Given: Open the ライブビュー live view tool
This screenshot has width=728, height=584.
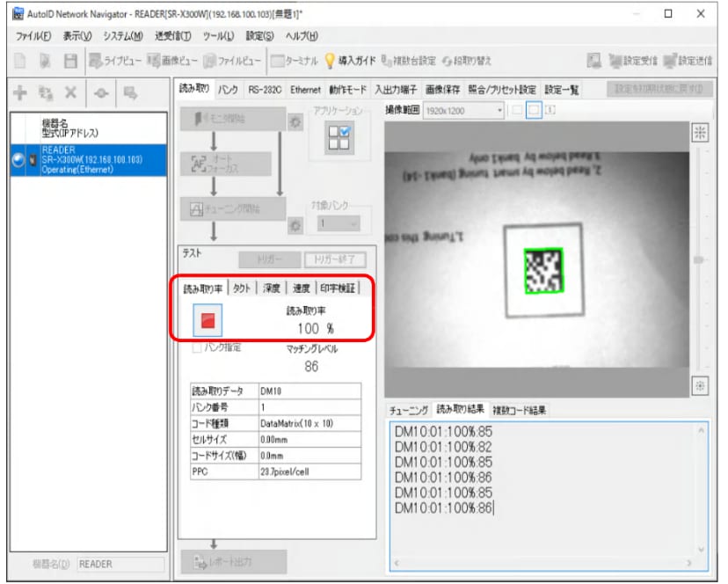Looking at the screenshot, I should click(115, 61).
